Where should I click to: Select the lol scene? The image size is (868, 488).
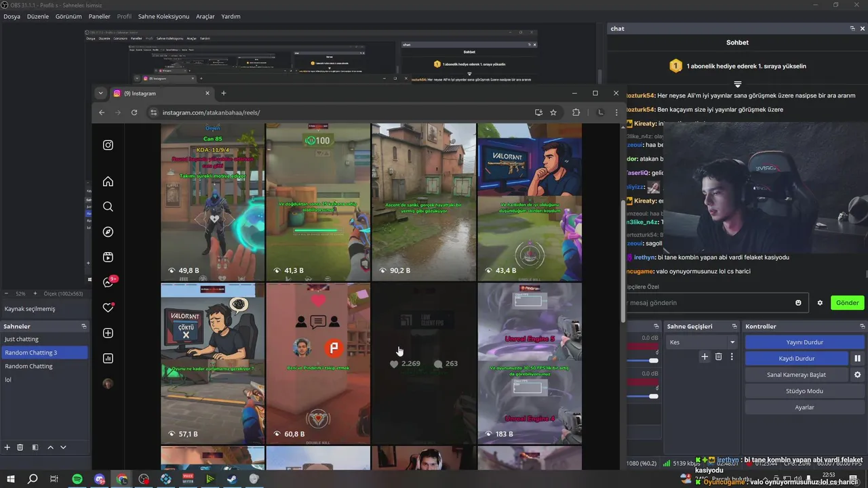tap(44, 380)
